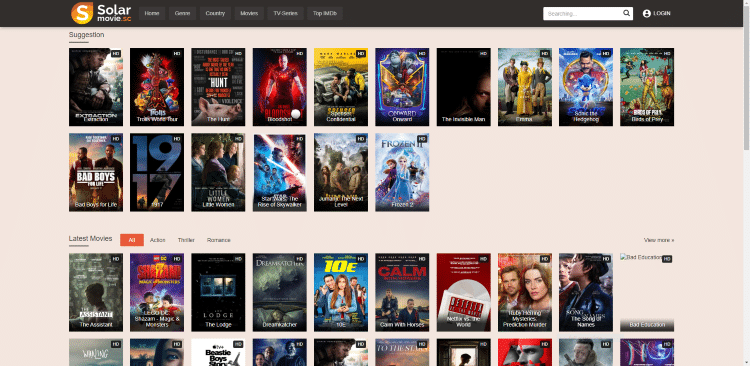Open the Beastie Boys Story poster
Image resolution: width=750 pixels, height=366 pixels.
pyautogui.click(x=218, y=353)
